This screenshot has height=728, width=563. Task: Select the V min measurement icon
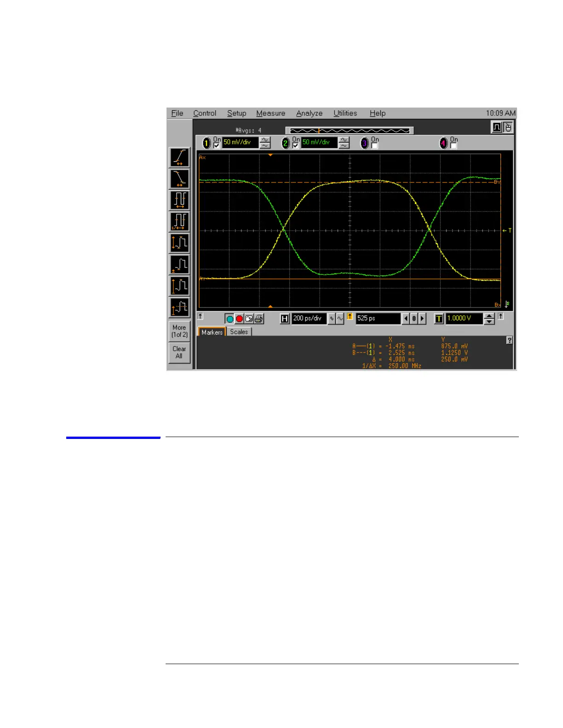pyautogui.click(x=179, y=264)
